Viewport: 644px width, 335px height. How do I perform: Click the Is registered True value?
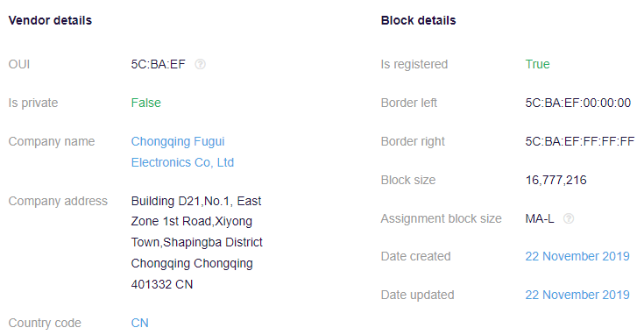(x=537, y=64)
